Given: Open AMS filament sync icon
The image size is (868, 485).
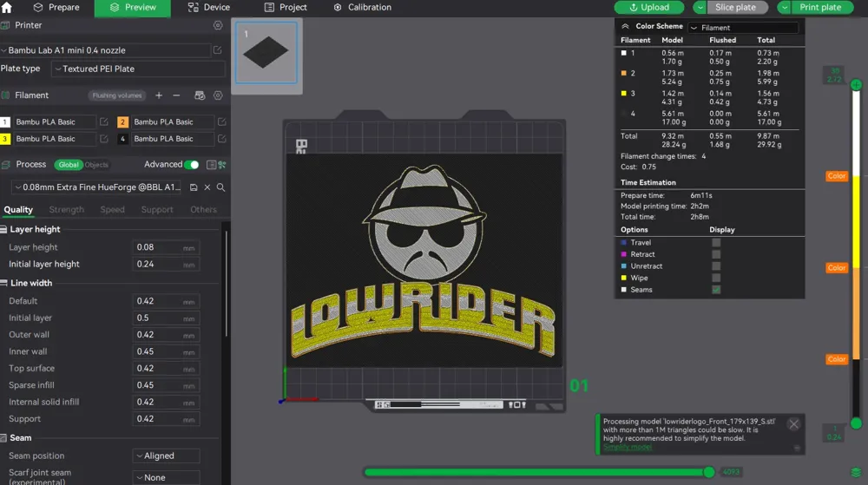Looking at the screenshot, I should (x=200, y=95).
